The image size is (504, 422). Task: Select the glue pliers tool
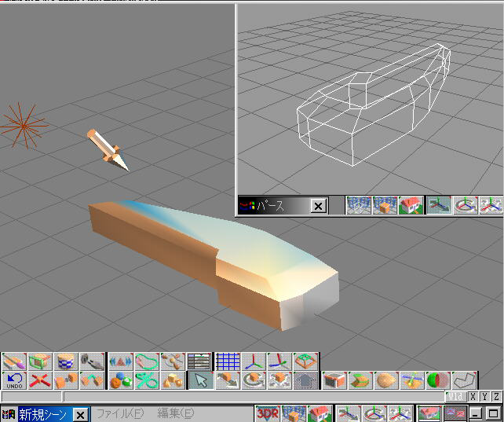tap(92, 361)
